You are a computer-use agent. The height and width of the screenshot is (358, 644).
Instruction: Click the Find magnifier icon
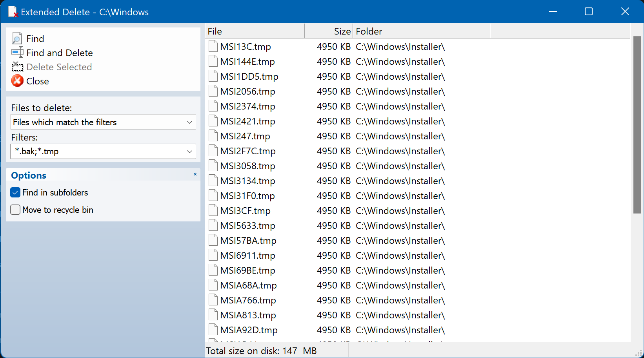(x=17, y=38)
